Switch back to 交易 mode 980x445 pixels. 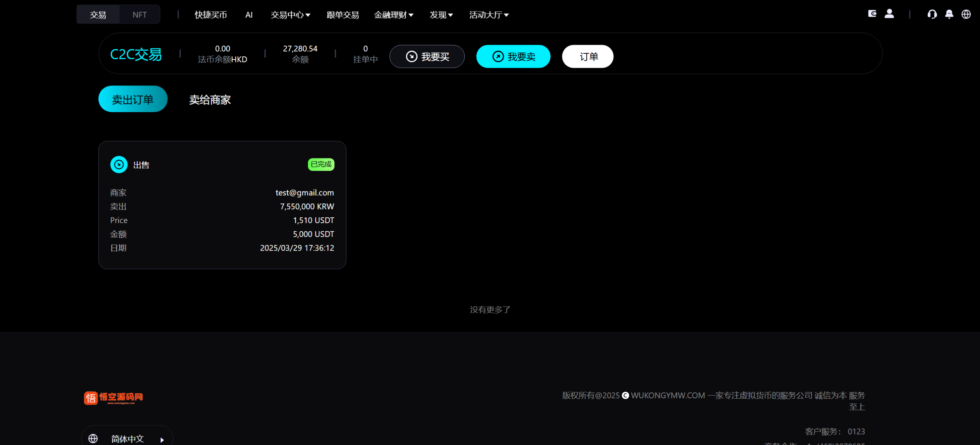click(x=98, y=14)
